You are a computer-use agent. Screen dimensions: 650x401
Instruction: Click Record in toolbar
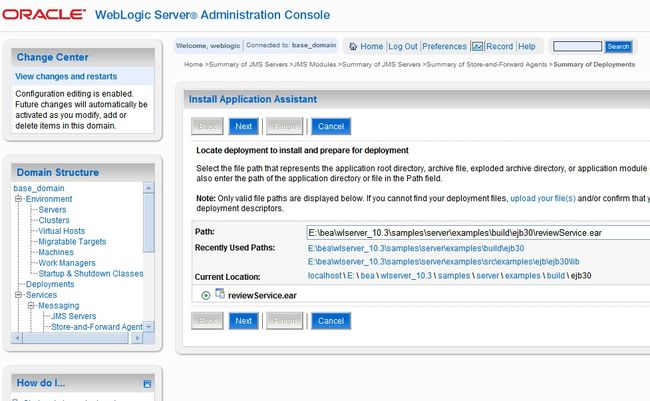499,46
